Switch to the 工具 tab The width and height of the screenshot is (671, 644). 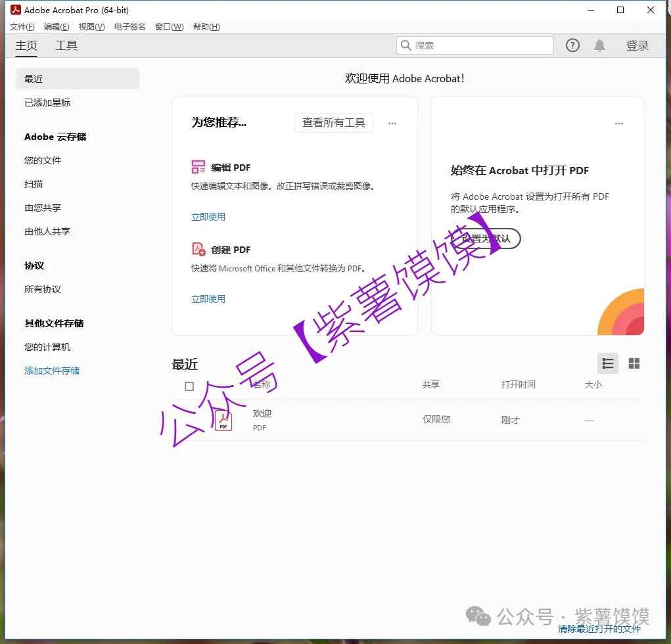(x=66, y=45)
